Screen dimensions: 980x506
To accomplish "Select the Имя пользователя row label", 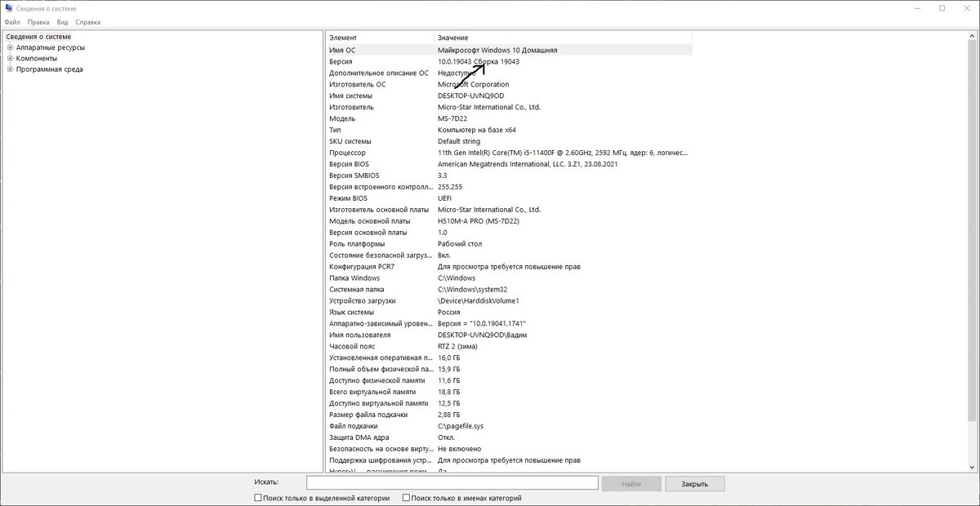I will click(360, 335).
